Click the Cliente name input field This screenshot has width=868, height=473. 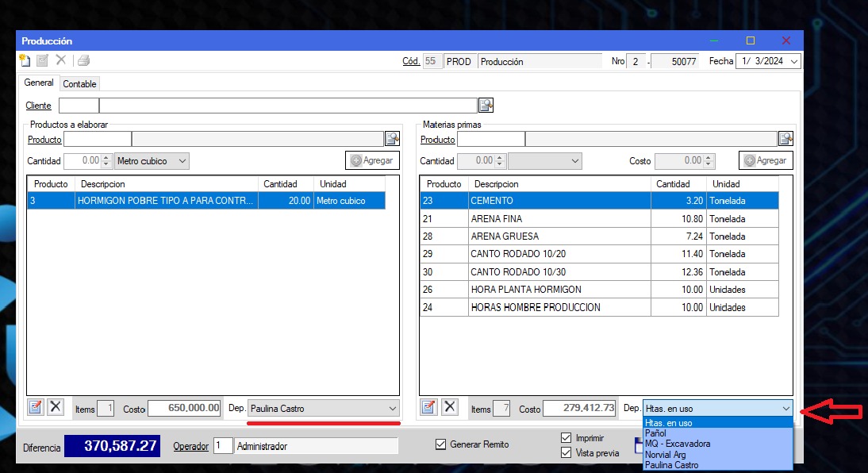point(288,106)
